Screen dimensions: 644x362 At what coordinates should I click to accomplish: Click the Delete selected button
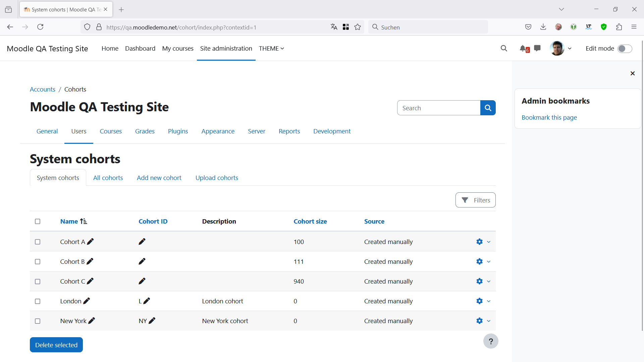tap(56, 345)
